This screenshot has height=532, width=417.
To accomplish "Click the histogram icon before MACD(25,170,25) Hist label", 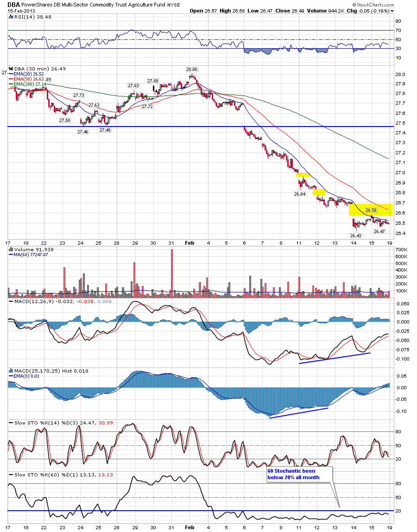I will coord(11,371).
